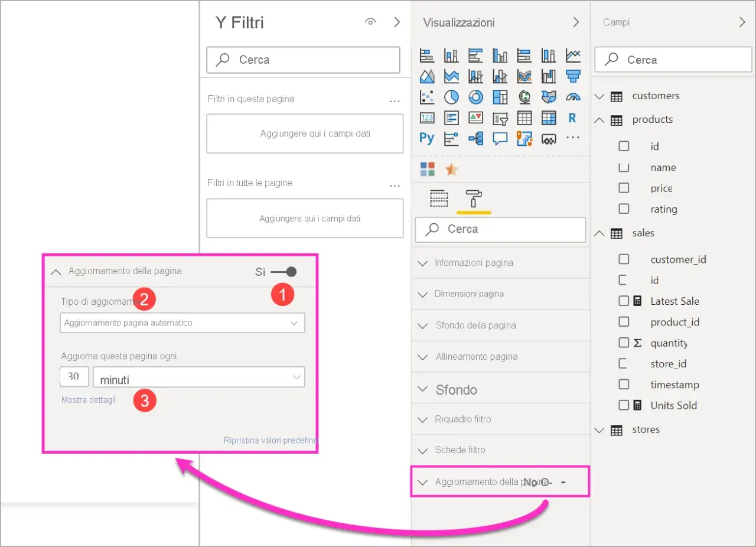The image size is (756, 547).
Task: Check the Units Sold measure checkbox
Action: click(x=624, y=405)
